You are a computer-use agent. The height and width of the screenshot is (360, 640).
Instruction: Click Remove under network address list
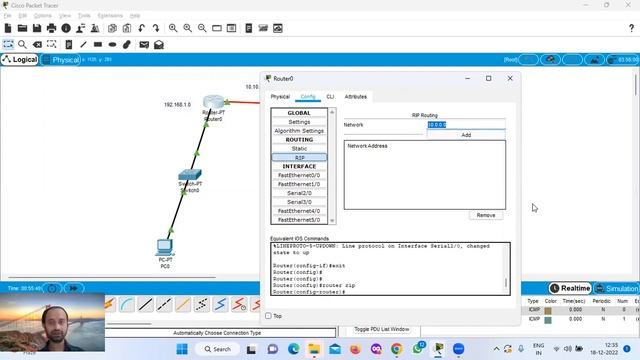(x=486, y=215)
